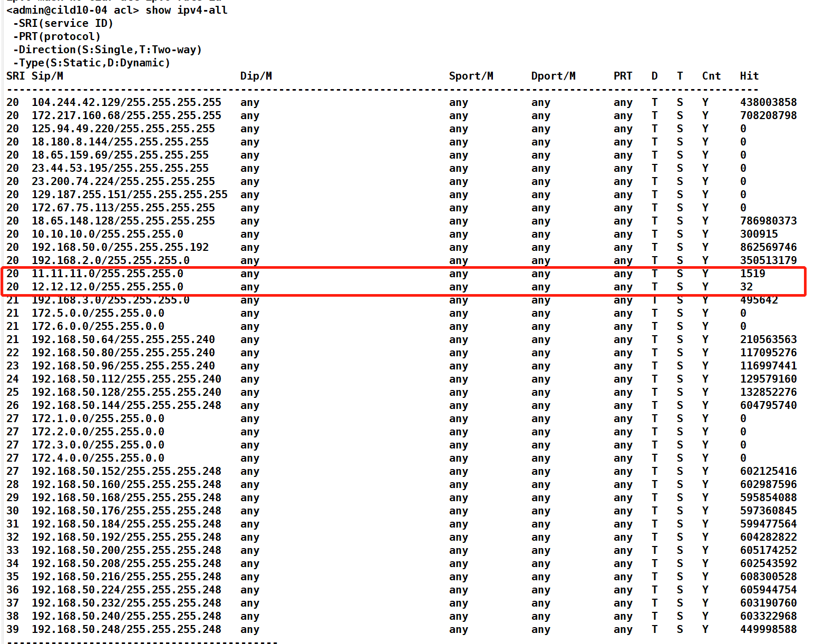Select the 172.5.0.0/255.255.0.0 entry

pos(98,313)
